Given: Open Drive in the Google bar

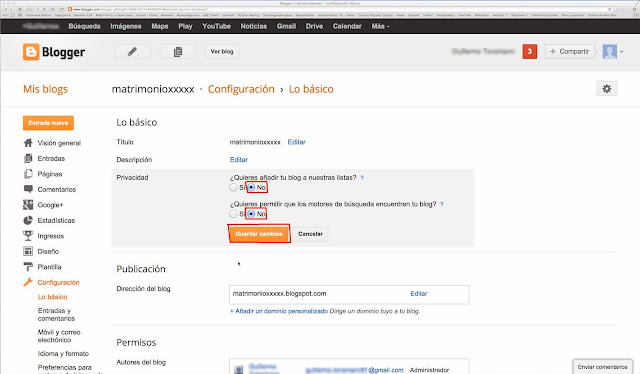Looking at the screenshot, I should [x=314, y=26].
